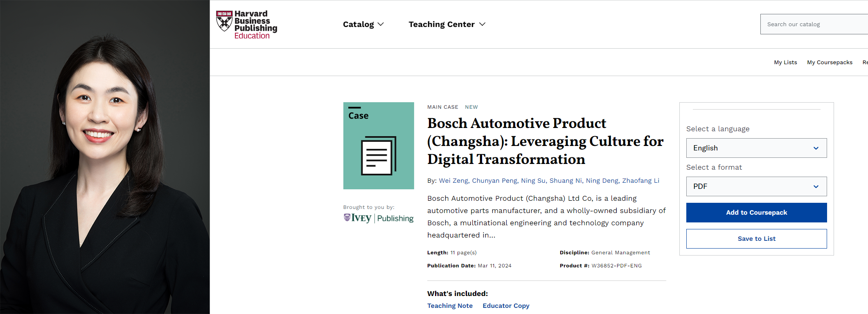Click Save to List button
This screenshot has width=868, height=314.
756,239
